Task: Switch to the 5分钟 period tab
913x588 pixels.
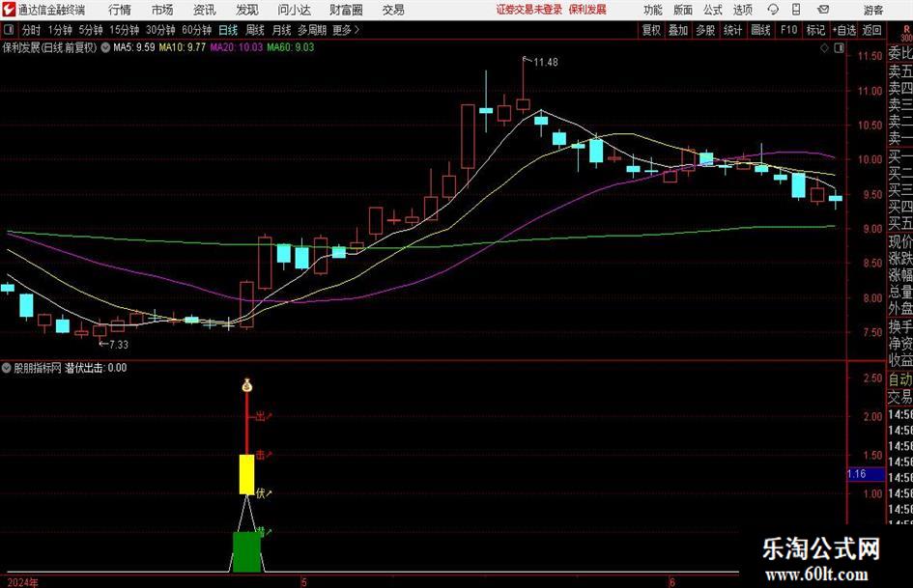Action: tap(91, 30)
